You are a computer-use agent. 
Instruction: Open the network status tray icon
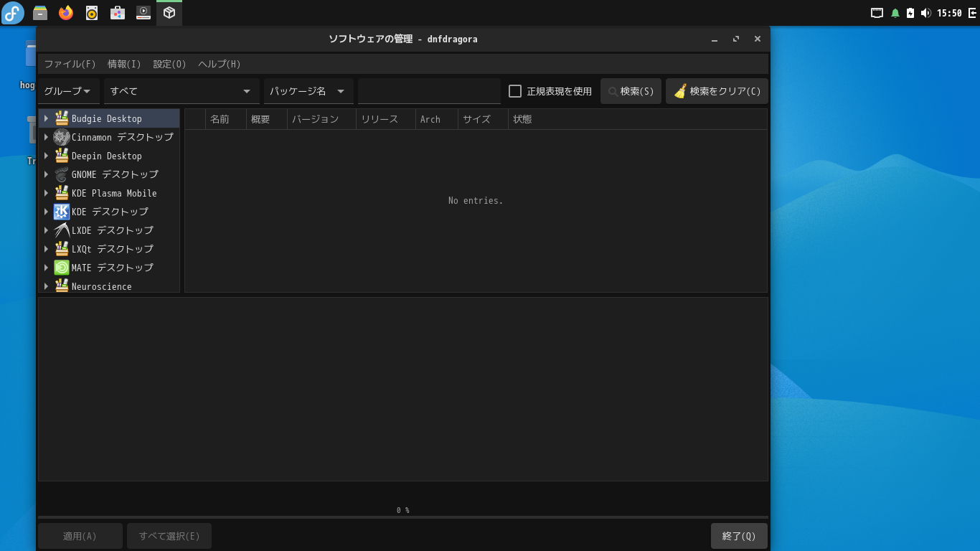877,13
